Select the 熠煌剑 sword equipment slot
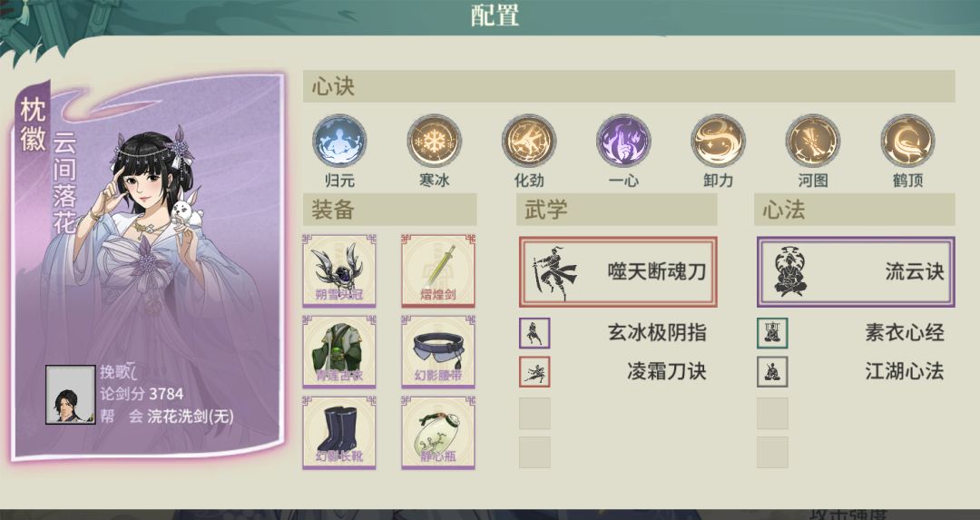Screen dimensions: 980x520 tap(438, 270)
